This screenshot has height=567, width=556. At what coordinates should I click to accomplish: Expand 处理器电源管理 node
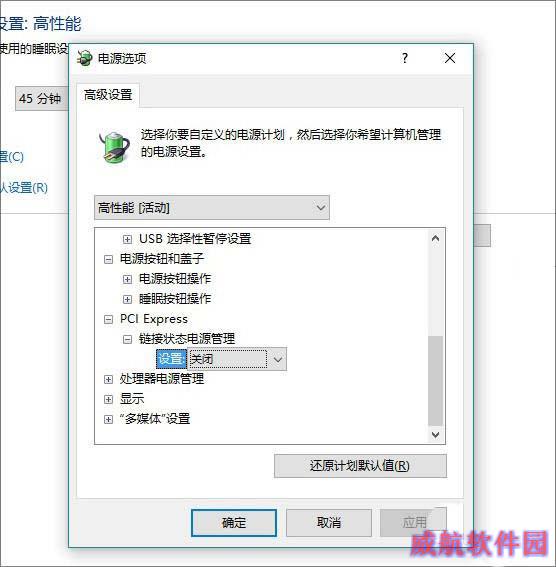(x=108, y=379)
